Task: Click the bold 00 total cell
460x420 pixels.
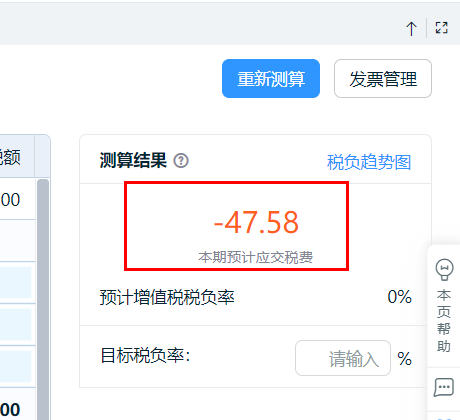Action: tap(10, 409)
